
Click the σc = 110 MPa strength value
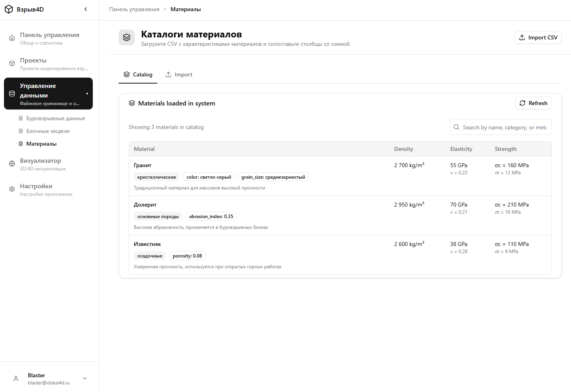click(x=512, y=244)
